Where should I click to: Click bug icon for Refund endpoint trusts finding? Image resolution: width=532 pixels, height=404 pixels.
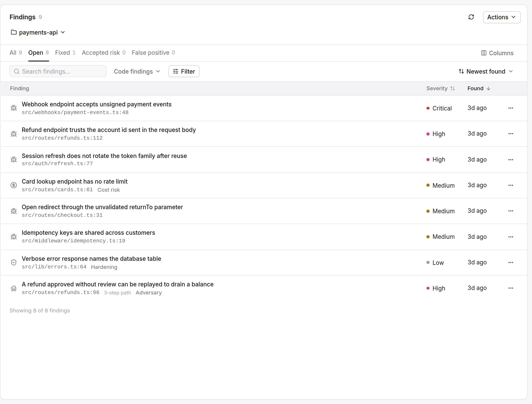(x=14, y=134)
